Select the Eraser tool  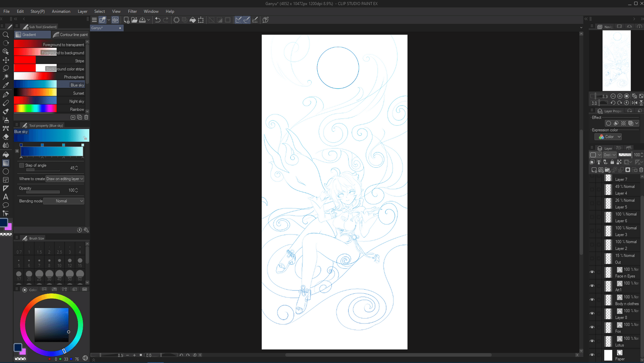coord(6,137)
